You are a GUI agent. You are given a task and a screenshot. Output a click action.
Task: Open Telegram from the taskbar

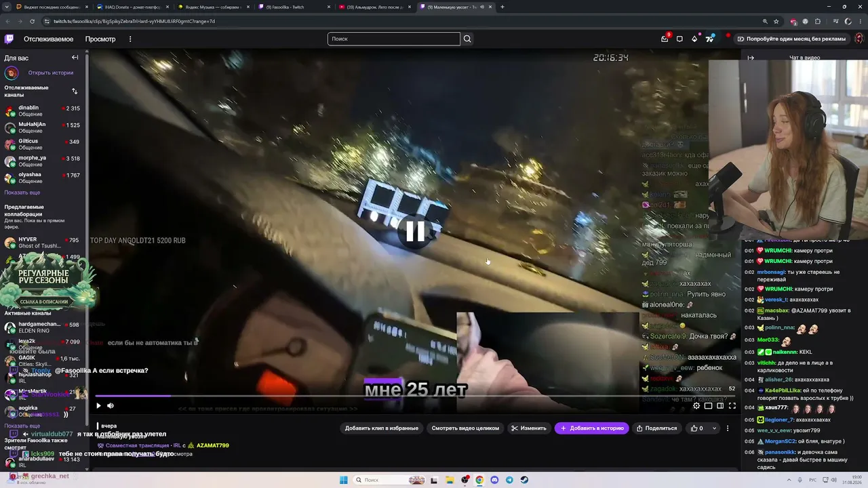coord(509,480)
